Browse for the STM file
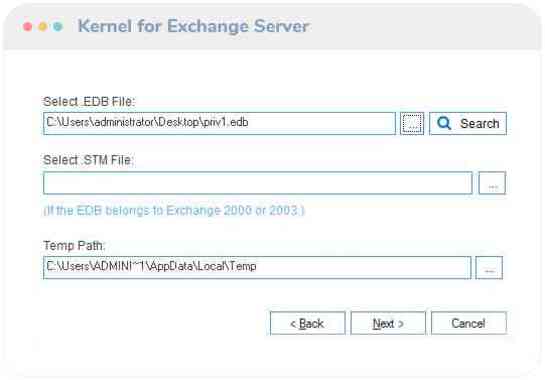 (x=492, y=183)
